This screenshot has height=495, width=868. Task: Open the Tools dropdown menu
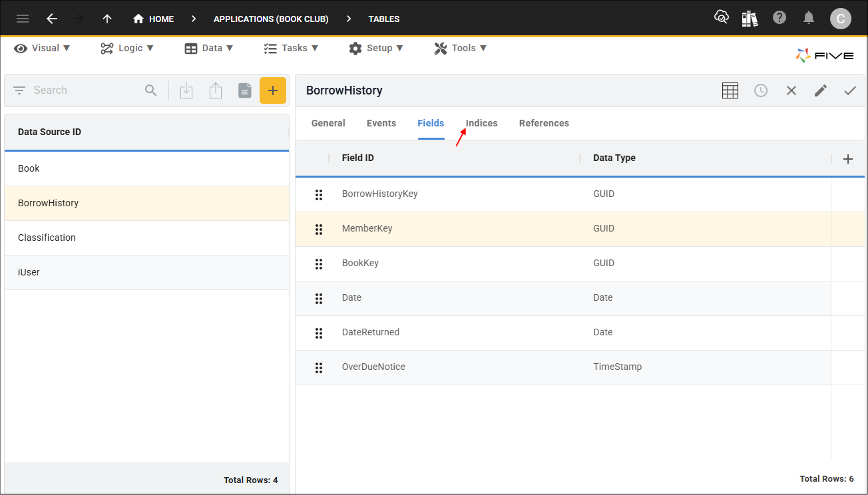pos(461,48)
